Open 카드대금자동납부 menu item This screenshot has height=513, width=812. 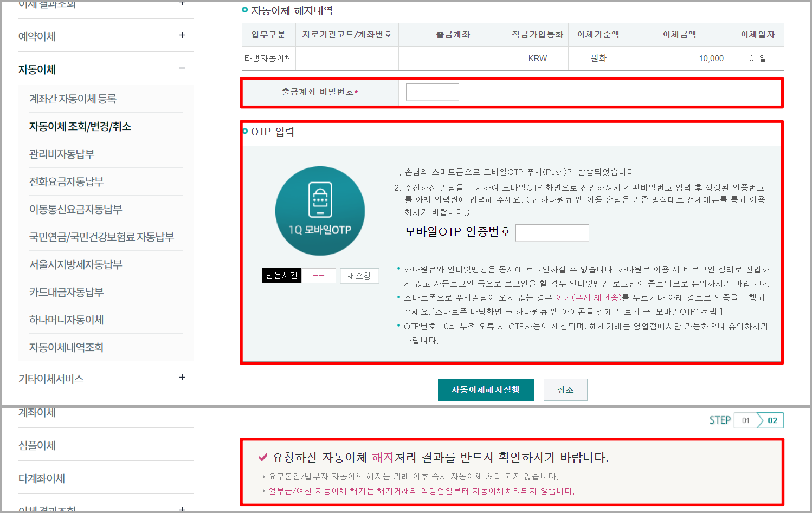[x=66, y=292]
